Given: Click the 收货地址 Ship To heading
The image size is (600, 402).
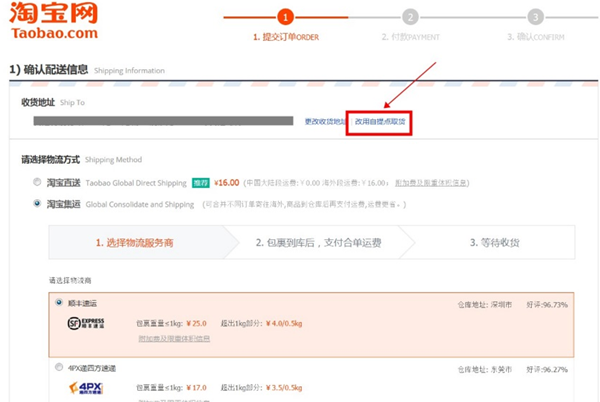Looking at the screenshot, I should point(53,103).
